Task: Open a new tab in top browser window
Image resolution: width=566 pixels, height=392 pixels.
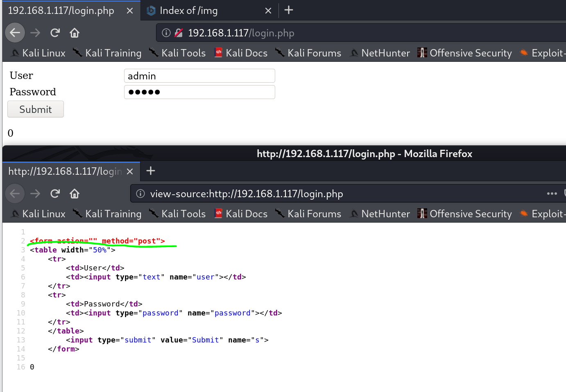Action: coord(289,10)
